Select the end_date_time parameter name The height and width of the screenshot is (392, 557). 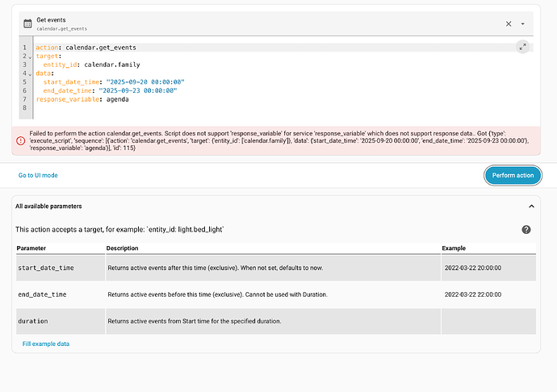[x=42, y=294]
